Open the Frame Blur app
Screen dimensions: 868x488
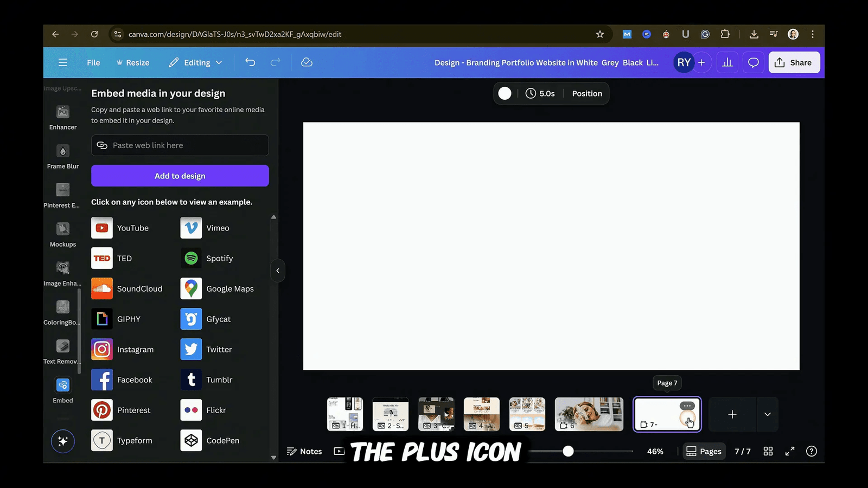point(63,157)
